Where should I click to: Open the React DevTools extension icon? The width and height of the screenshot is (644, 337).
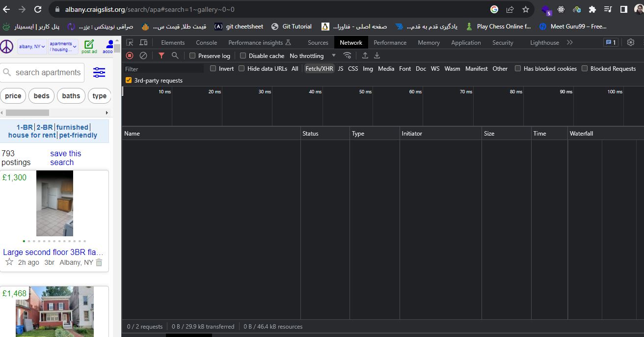click(561, 9)
